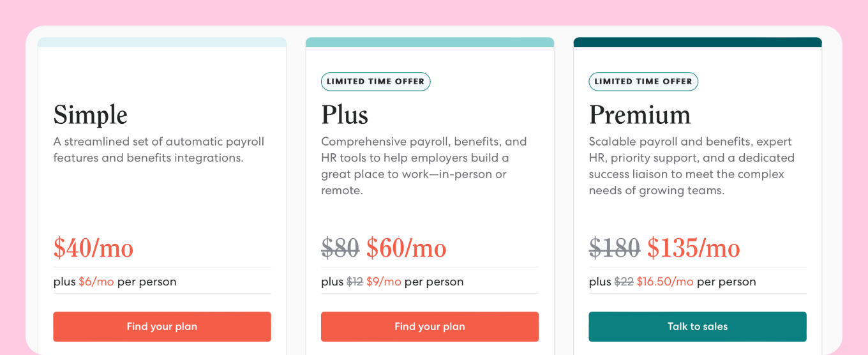
Task: Click the struck-through $80 price
Action: 340,248
